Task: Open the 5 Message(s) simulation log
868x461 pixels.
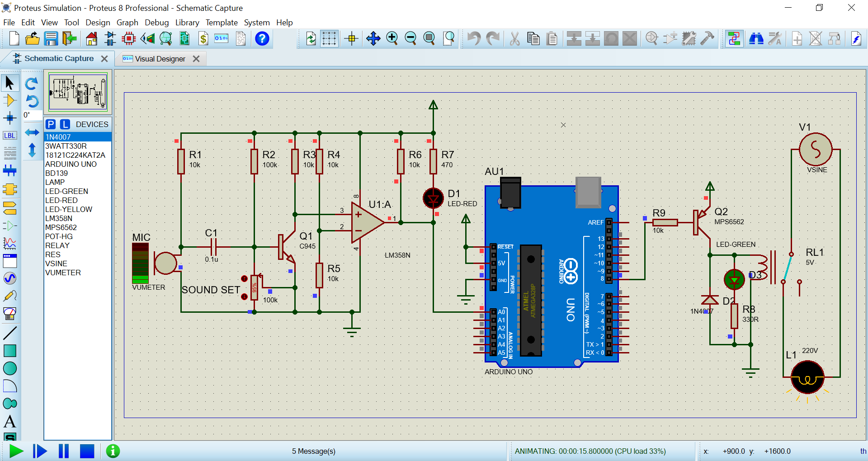Action: (313, 451)
